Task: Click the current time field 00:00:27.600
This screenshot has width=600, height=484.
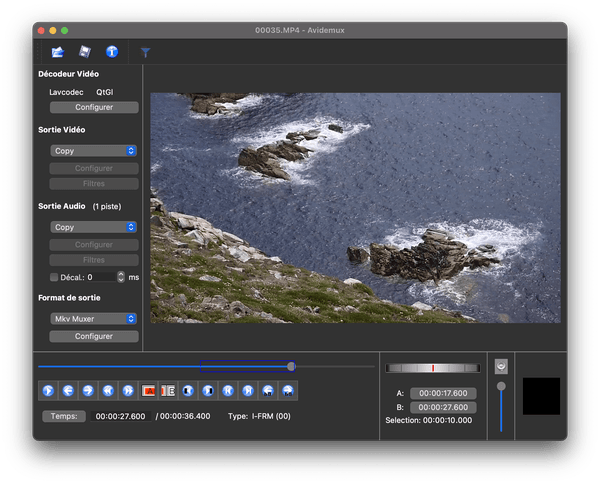Action: [121, 416]
